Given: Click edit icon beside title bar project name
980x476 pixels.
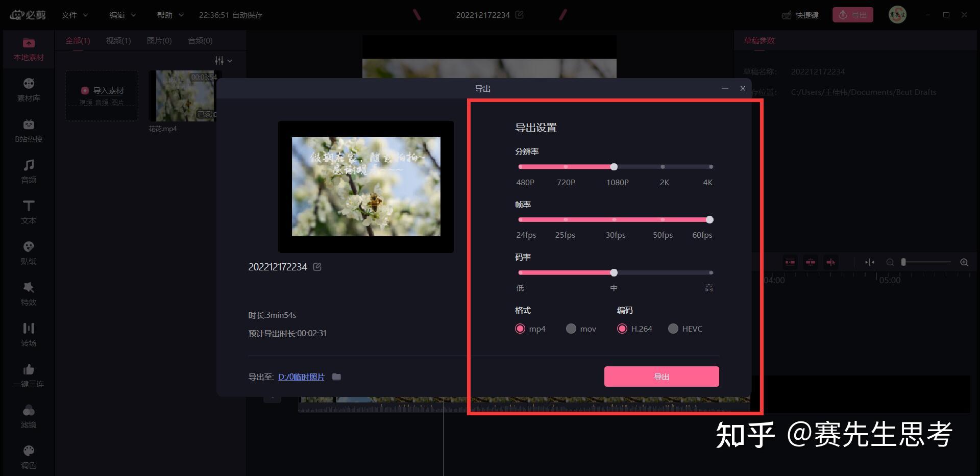Looking at the screenshot, I should pyautogui.click(x=519, y=15).
